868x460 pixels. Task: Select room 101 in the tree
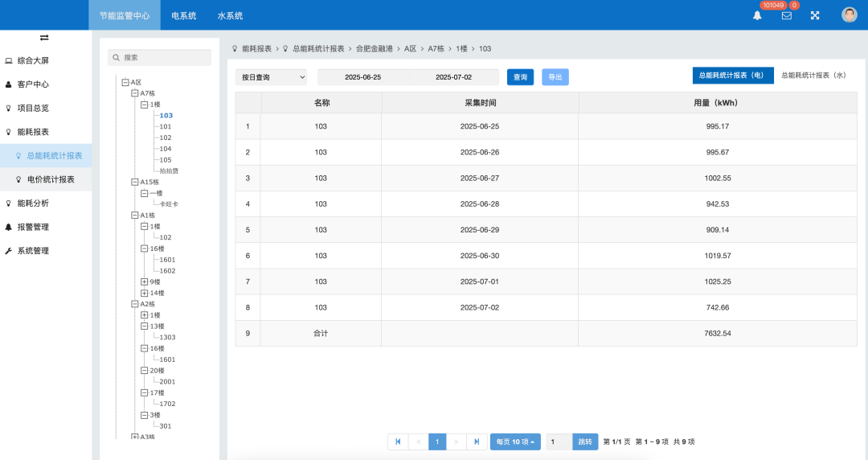tap(166, 126)
